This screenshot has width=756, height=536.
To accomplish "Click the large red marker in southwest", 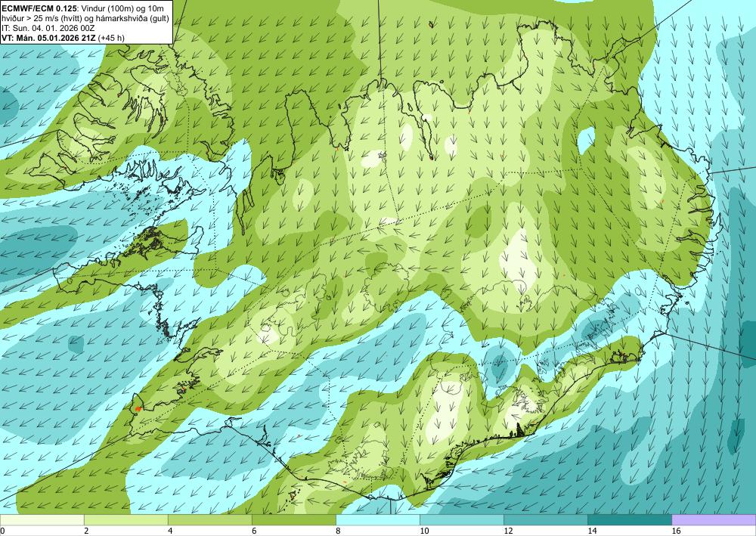I will click(x=138, y=408).
